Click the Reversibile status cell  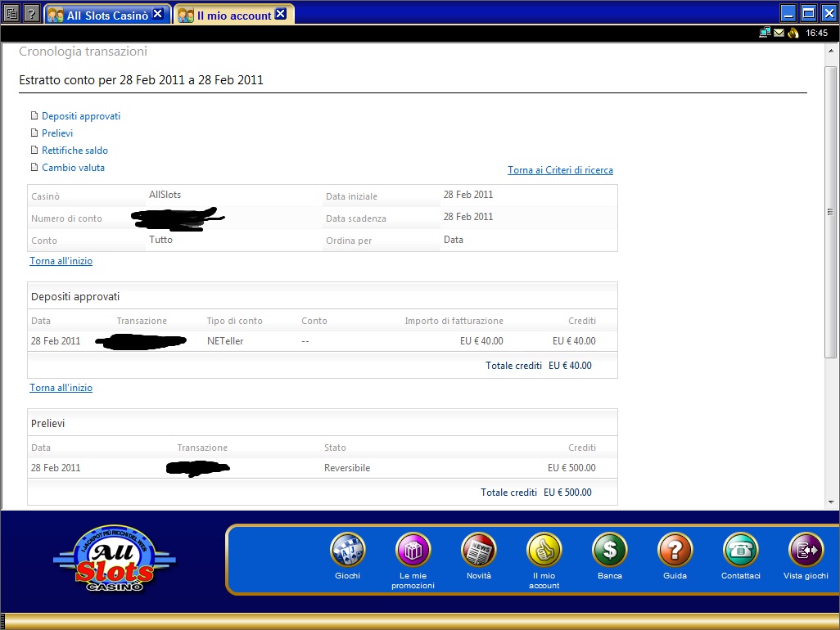pyautogui.click(x=347, y=468)
